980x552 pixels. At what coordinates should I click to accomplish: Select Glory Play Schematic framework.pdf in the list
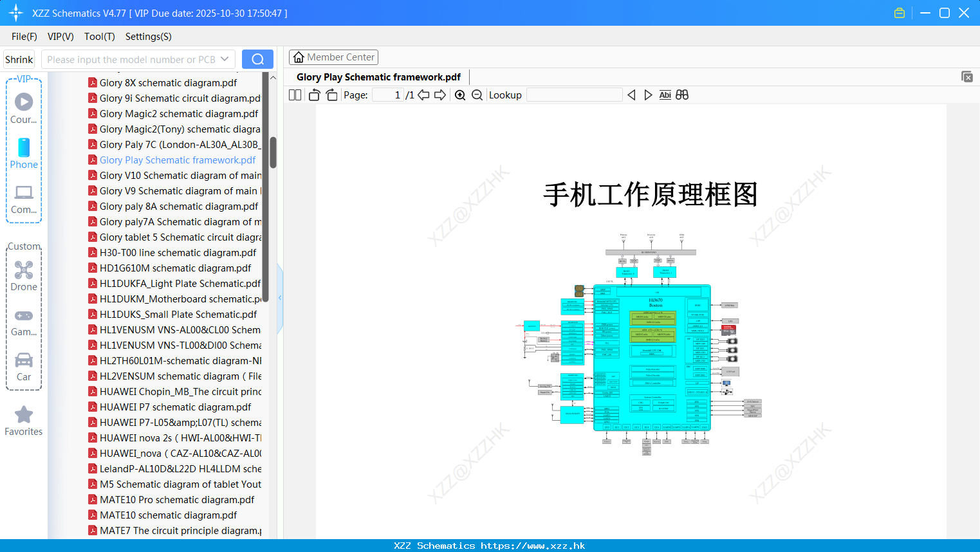(172, 160)
